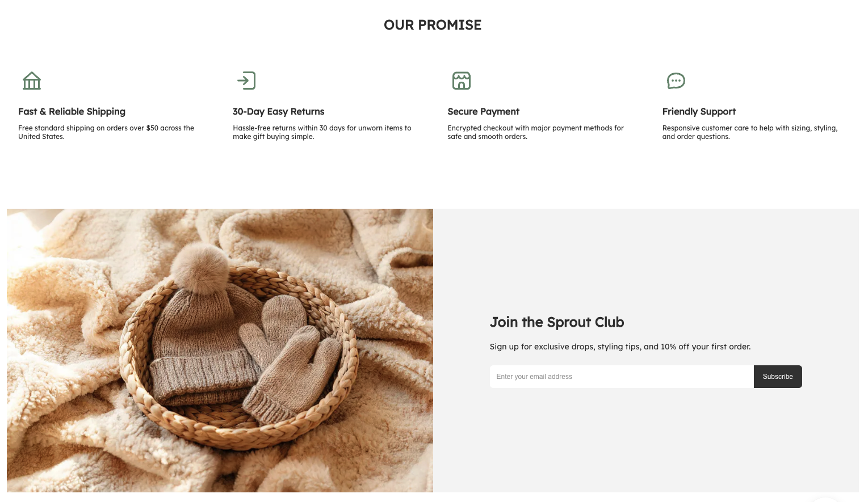Select the 30-Day Easy Returns heading
The height and width of the screenshot is (502, 868).
[279, 112]
